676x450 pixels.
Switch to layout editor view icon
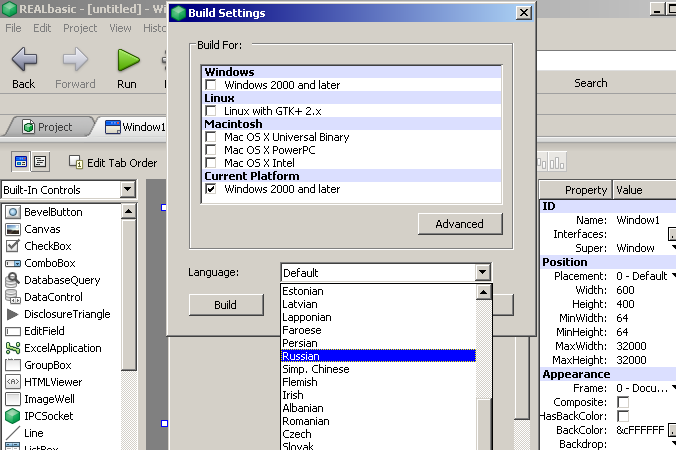tap(21, 162)
